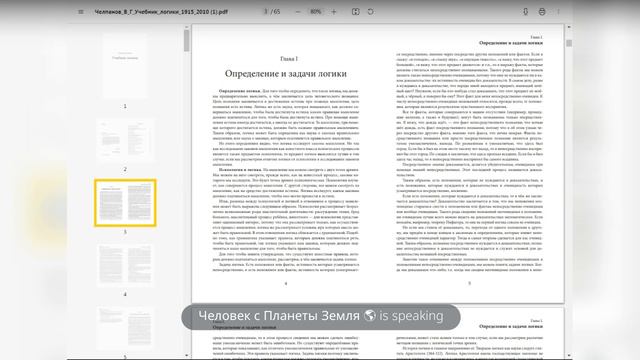Click document scrollbar up arrow

coord(569,27)
